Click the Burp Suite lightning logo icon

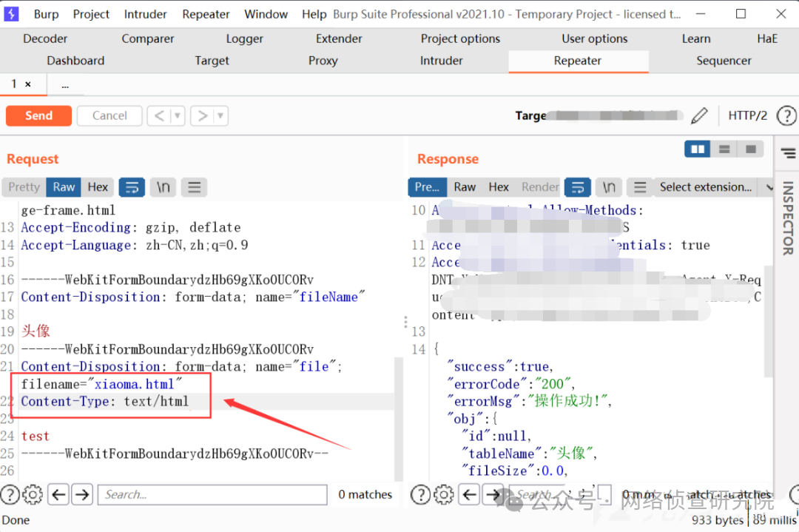[x=10, y=14]
